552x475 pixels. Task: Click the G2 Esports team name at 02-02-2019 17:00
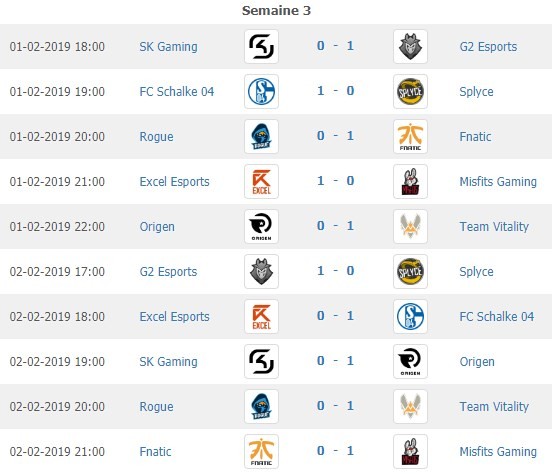coord(168,271)
